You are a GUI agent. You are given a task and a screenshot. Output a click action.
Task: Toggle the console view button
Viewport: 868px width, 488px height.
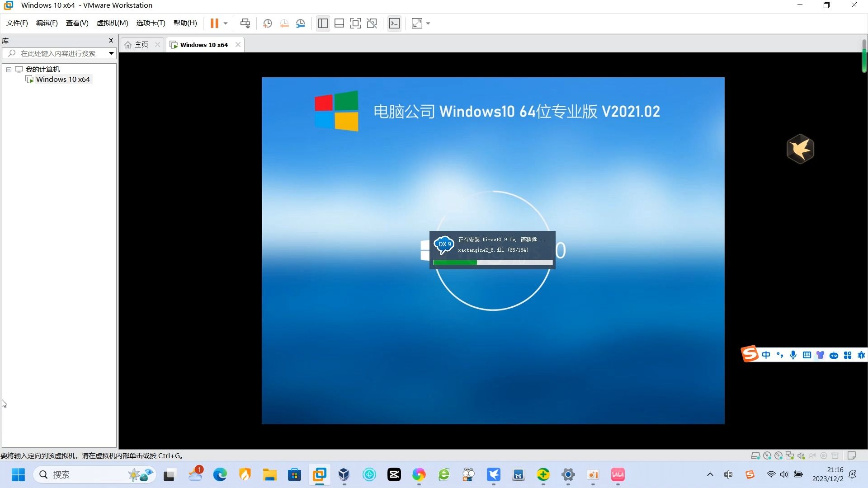394,23
